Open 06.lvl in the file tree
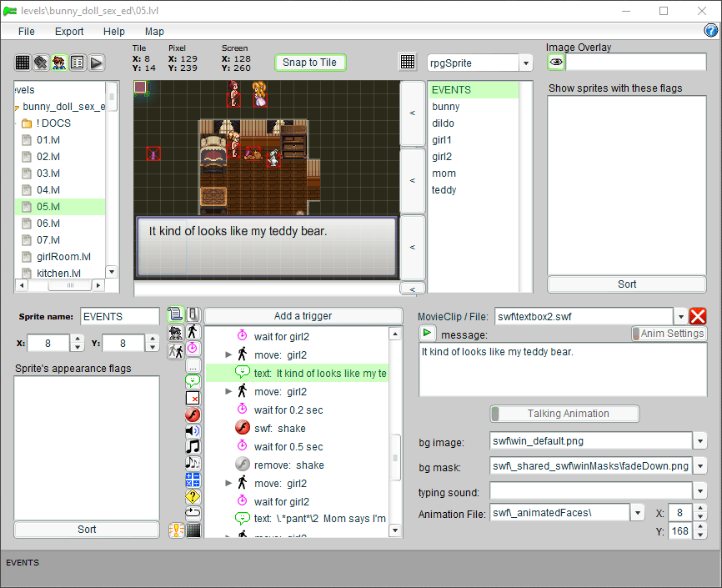Viewport: 722px width, 588px height. pos(48,223)
